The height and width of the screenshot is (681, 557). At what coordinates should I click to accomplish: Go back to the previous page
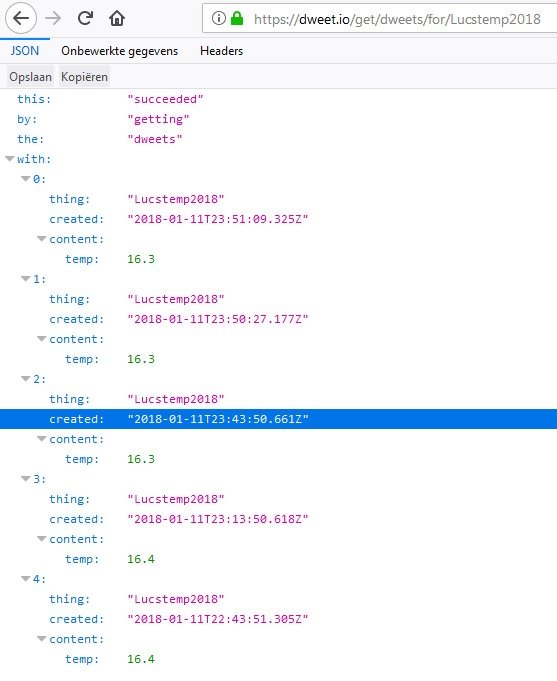point(20,18)
